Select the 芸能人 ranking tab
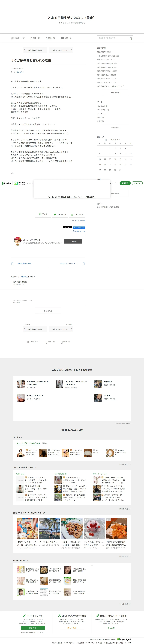The width and height of the screenshot is (144, 644). point(45,443)
